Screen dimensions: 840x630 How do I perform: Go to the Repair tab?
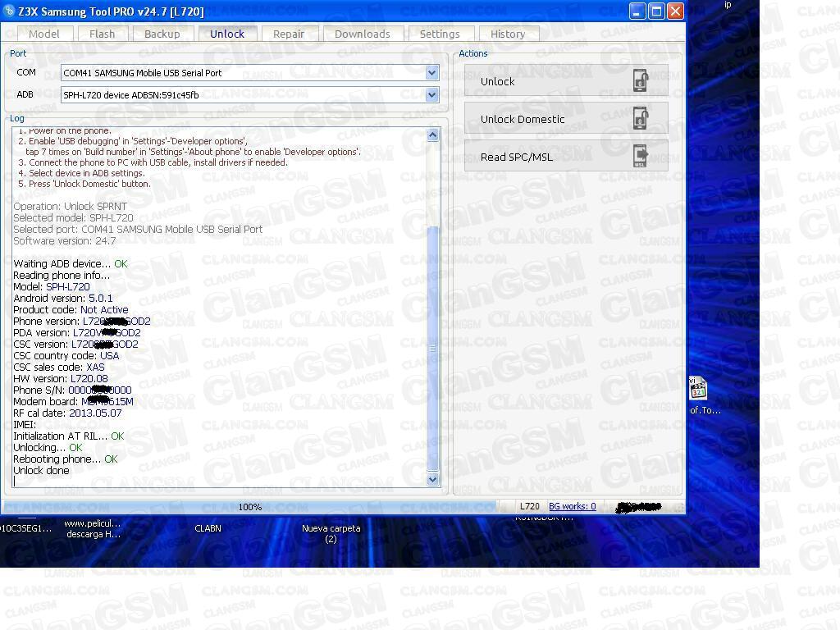click(x=289, y=34)
